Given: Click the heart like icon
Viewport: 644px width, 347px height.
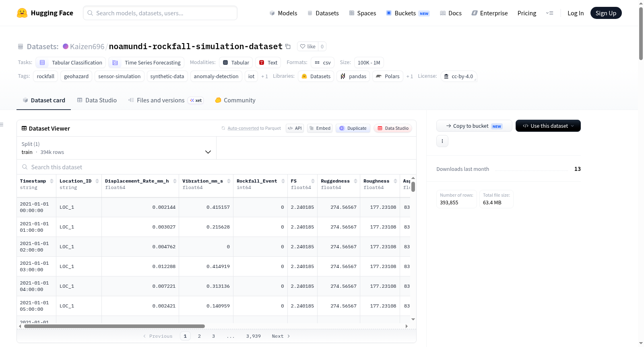Looking at the screenshot, I should click(303, 46).
